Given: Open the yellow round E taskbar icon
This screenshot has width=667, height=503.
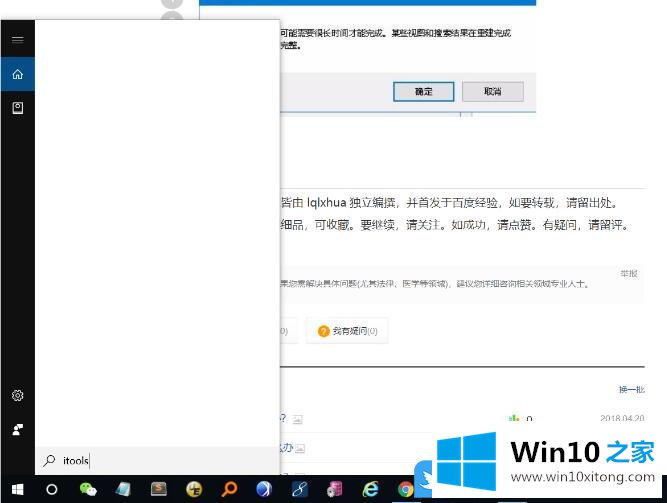Looking at the screenshot, I should click(x=194, y=489).
